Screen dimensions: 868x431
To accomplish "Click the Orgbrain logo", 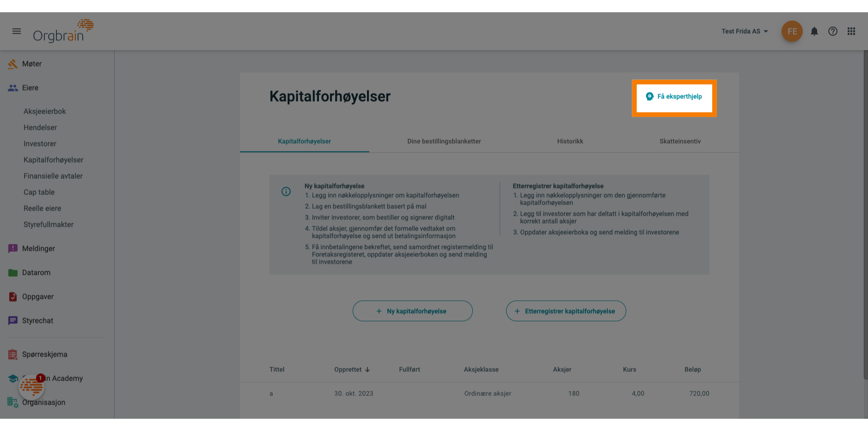I will click(63, 31).
